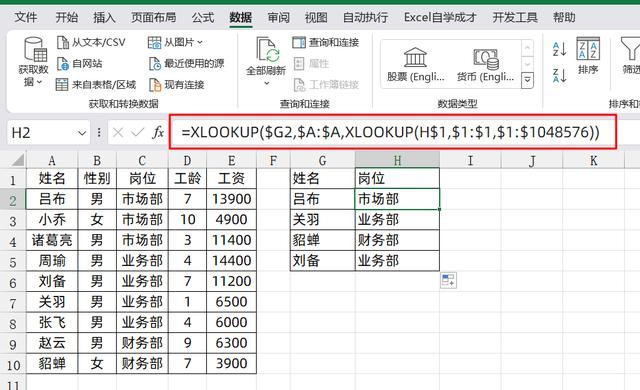Click 现有连接 option
Image resolution: width=640 pixels, height=390 pixels.
[176, 84]
